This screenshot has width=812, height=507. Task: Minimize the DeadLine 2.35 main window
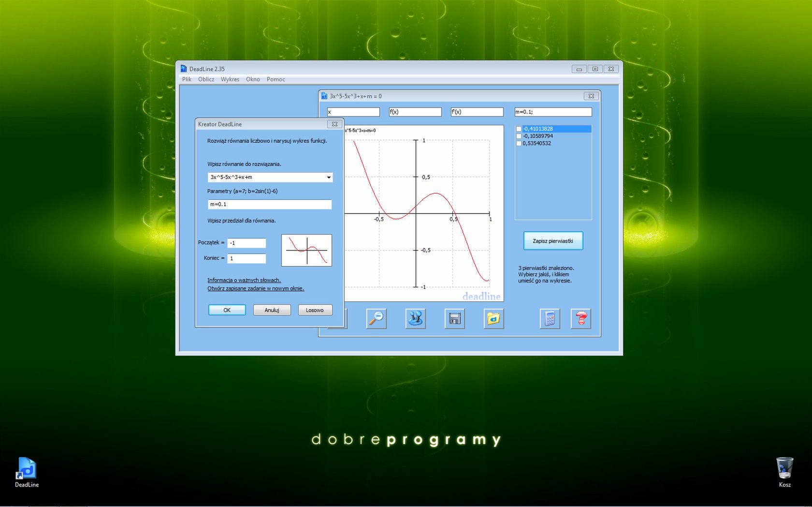click(579, 69)
